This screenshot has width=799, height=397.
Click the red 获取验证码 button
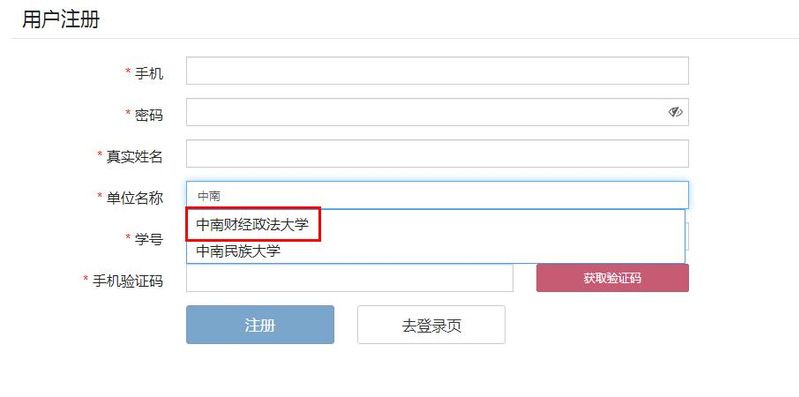pos(612,278)
